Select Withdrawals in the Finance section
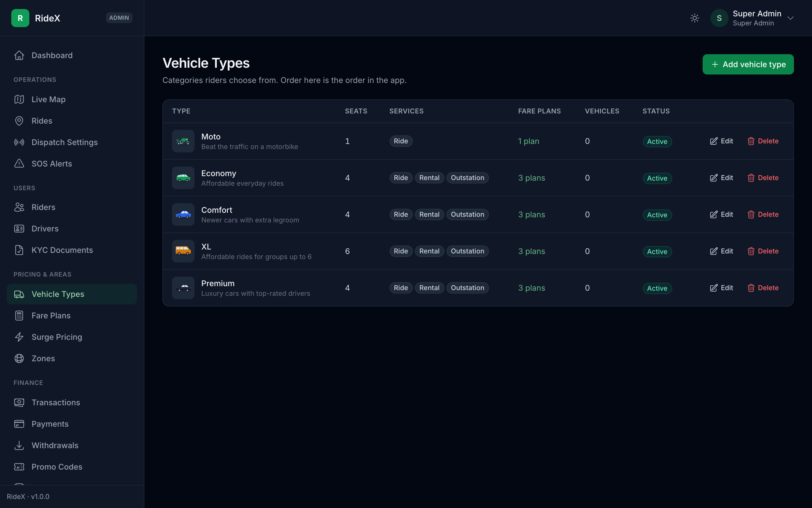812x508 pixels. click(72, 446)
